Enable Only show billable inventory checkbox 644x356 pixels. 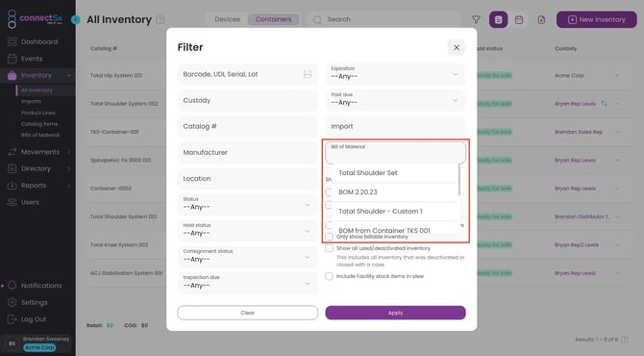click(x=329, y=237)
